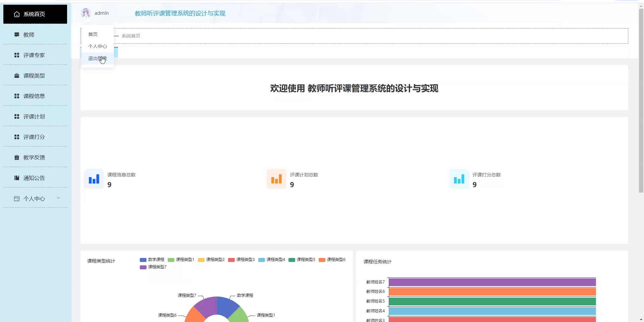Click the 个人中心 card icon in sidebar
The image size is (644, 322).
[x=17, y=199]
